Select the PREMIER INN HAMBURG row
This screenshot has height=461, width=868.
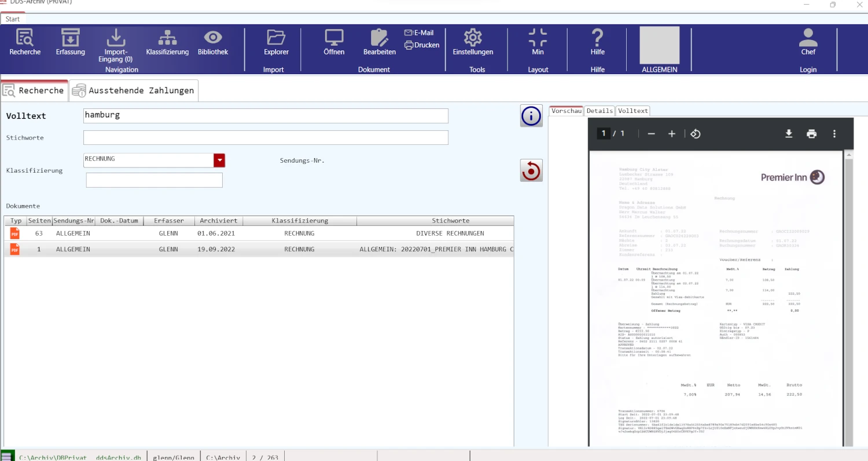click(259, 249)
